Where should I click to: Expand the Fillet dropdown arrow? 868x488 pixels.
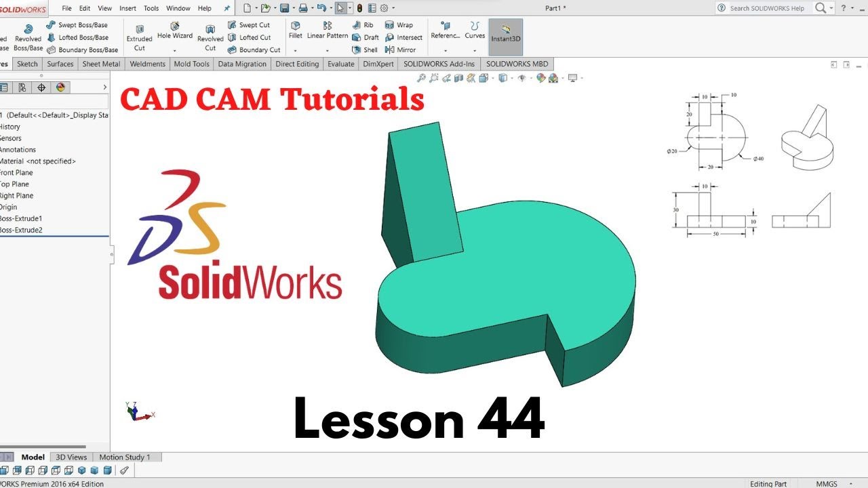click(296, 51)
